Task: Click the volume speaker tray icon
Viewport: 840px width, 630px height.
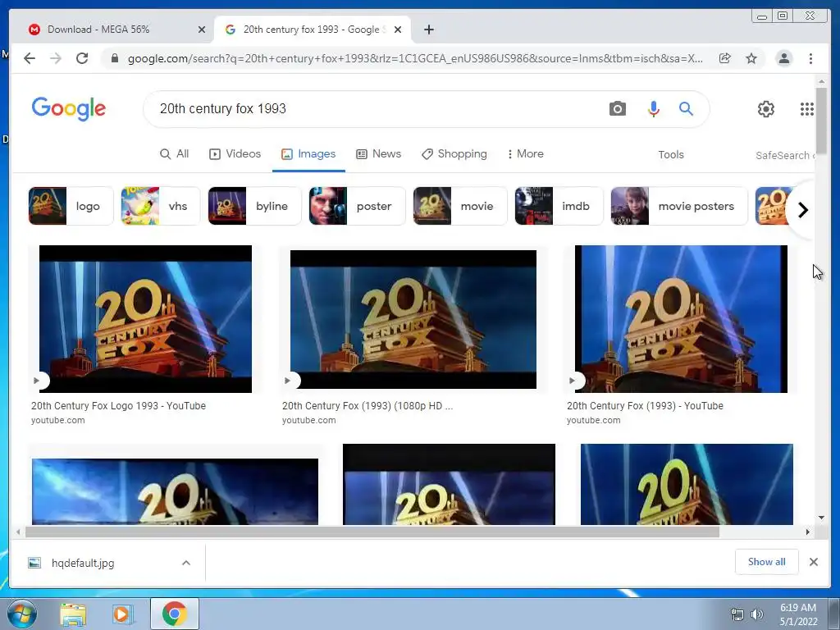Action: tap(756, 614)
